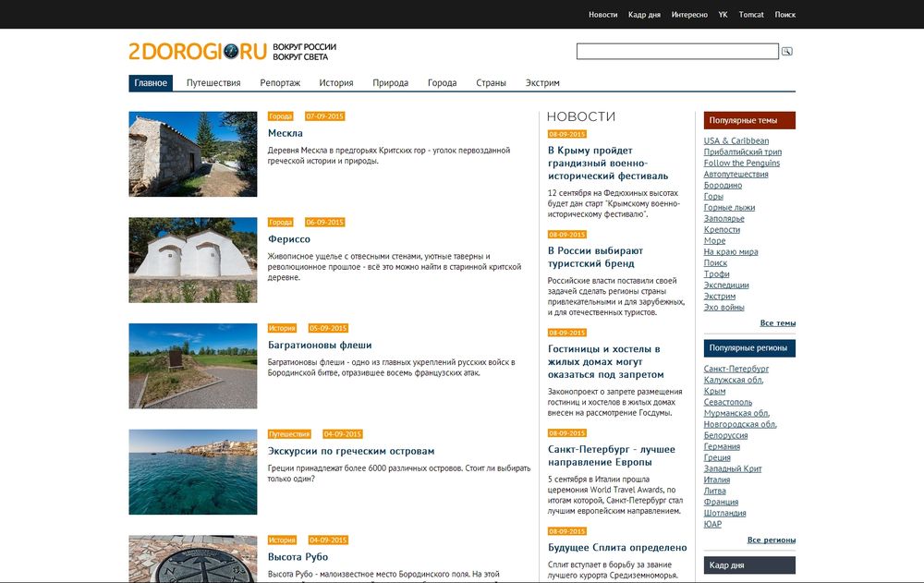Image resolution: width=924 pixels, height=583 pixels.
Task: Open the Калужская обл. region link
Action: (734, 381)
